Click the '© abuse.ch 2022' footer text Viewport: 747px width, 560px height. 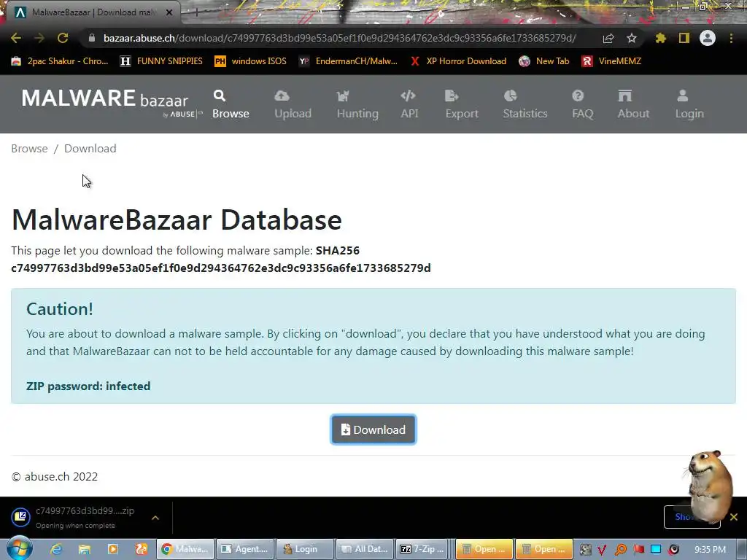[x=54, y=477]
